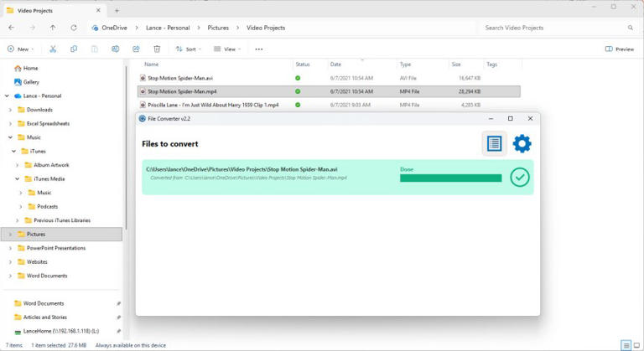Screen dimensions: 644x351
Task: Open File Converter settings gear
Action: pos(522,144)
